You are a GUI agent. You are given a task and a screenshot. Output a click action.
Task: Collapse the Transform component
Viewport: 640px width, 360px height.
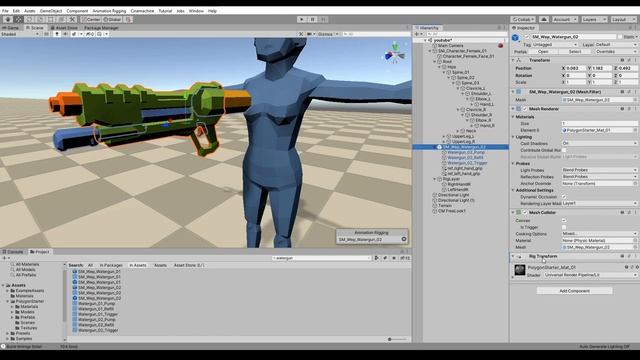(x=513, y=60)
